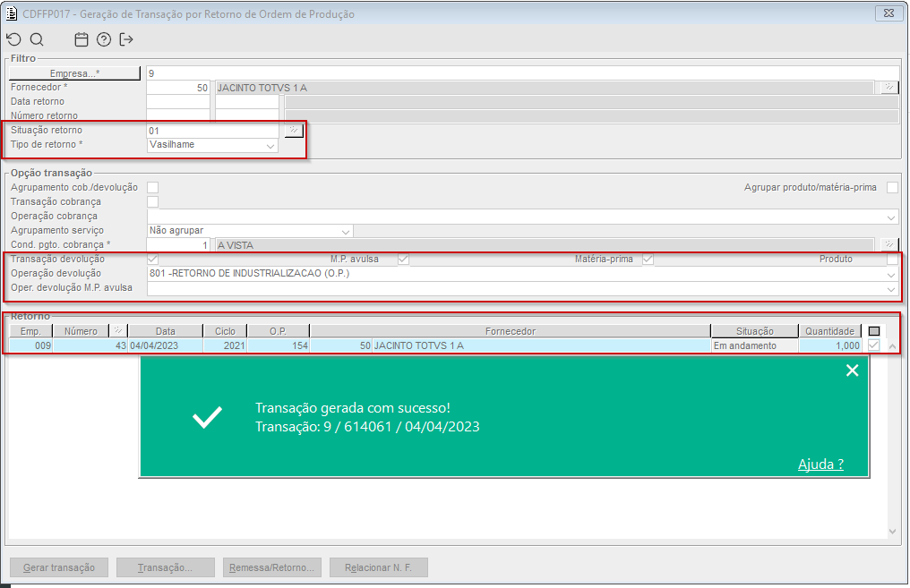Open lookup icon beside Situação retorno field

click(294, 131)
